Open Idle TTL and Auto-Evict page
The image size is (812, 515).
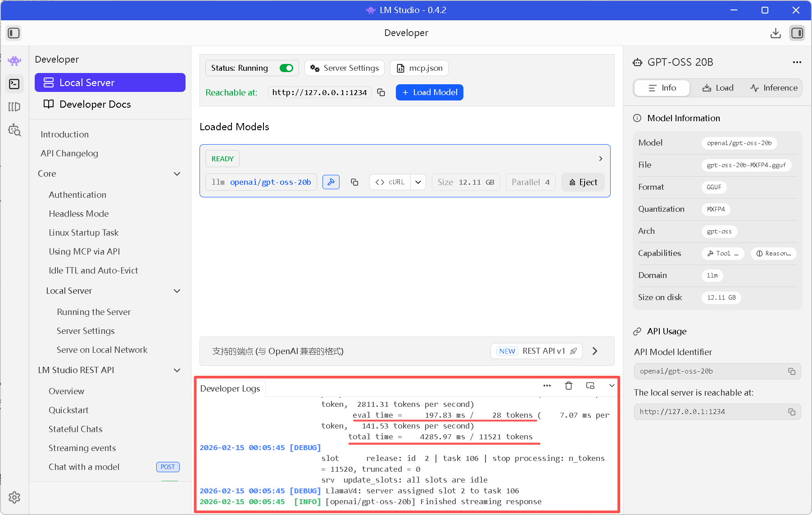point(93,270)
